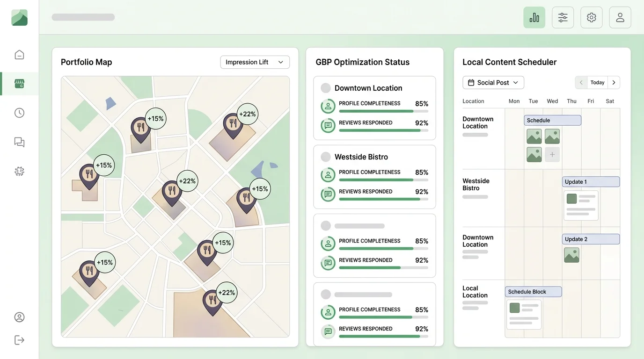Click Westside Bistro profile completeness icon
The image size is (644, 359).
(328, 175)
